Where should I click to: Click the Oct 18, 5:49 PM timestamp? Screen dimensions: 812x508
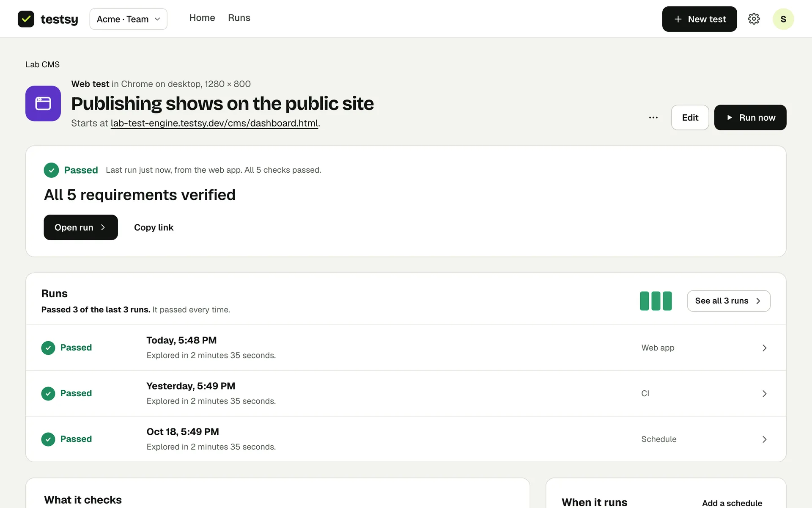(183, 432)
